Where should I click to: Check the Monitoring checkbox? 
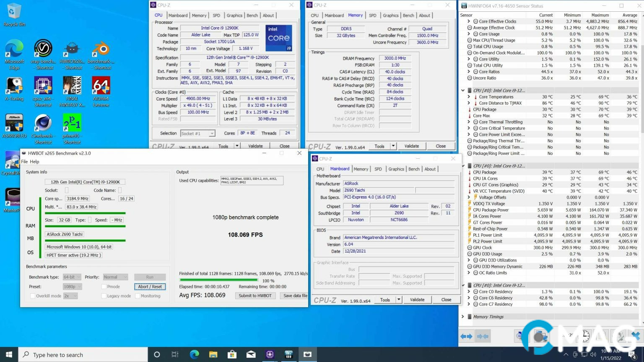138,296
